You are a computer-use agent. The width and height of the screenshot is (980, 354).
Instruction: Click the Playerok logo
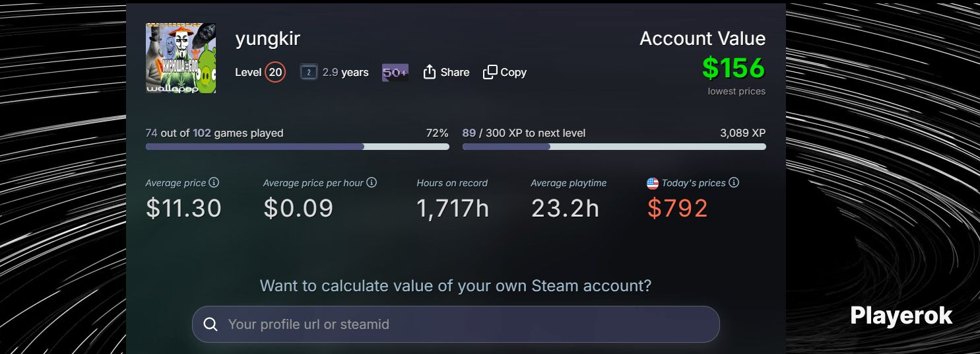901,316
